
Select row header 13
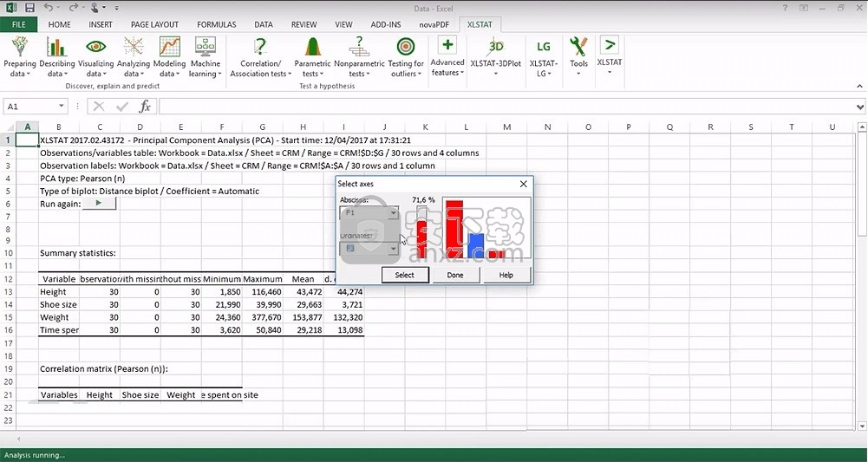pyautogui.click(x=8, y=291)
